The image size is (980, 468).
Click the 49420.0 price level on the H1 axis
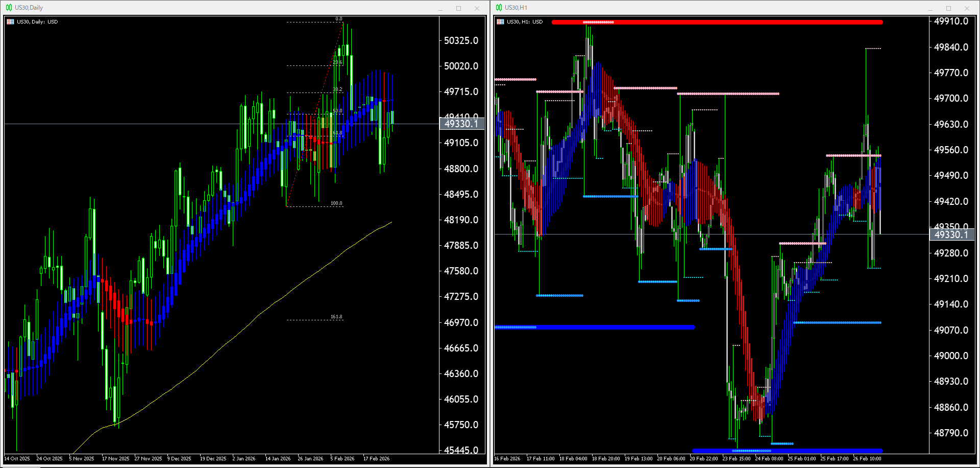click(951, 201)
